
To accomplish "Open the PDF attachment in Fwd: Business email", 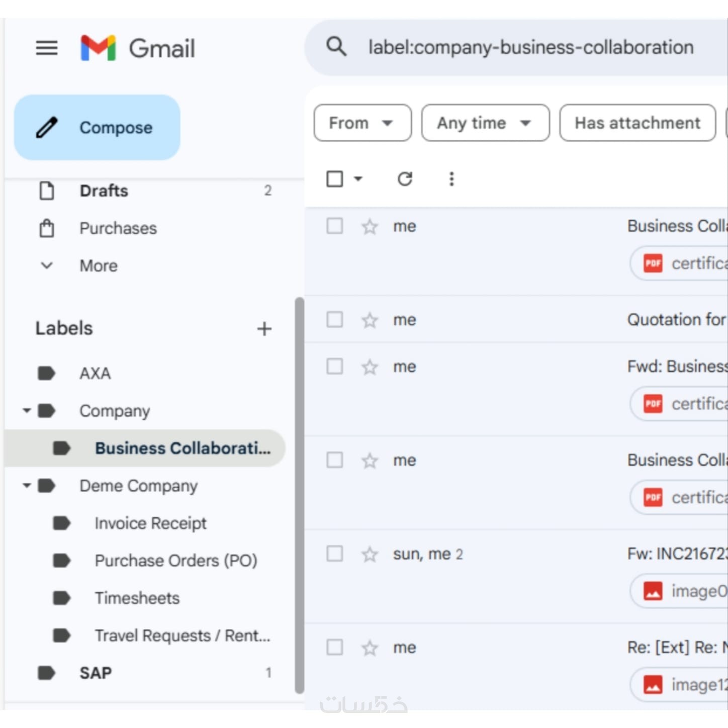I will coord(679,404).
